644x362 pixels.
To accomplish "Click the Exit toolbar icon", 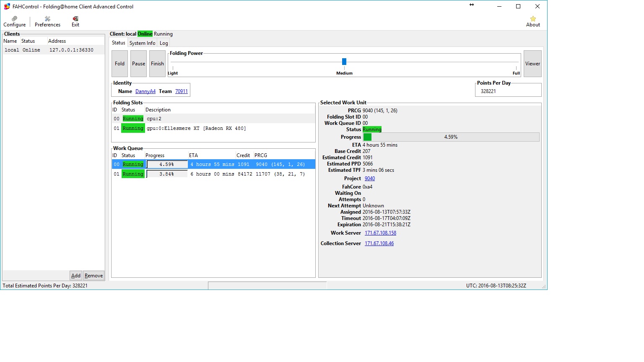I will 75,21.
